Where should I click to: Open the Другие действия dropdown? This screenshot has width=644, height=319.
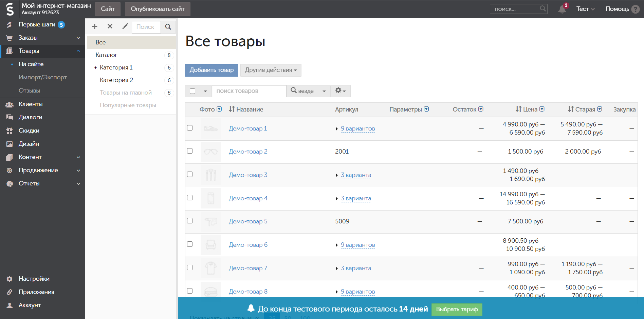[271, 70]
